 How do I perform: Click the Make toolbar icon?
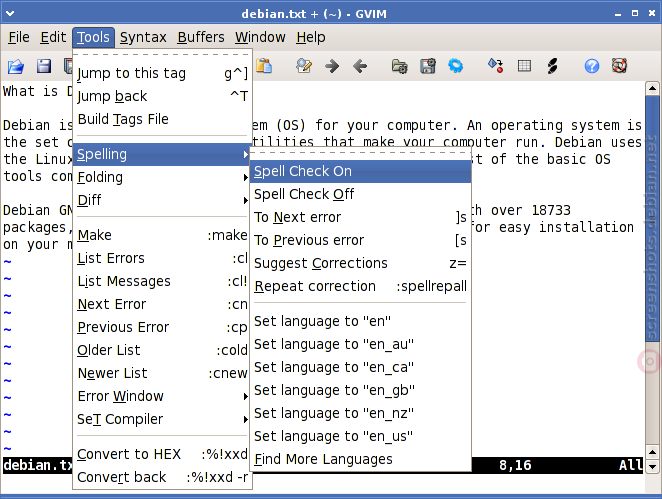pos(496,66)
